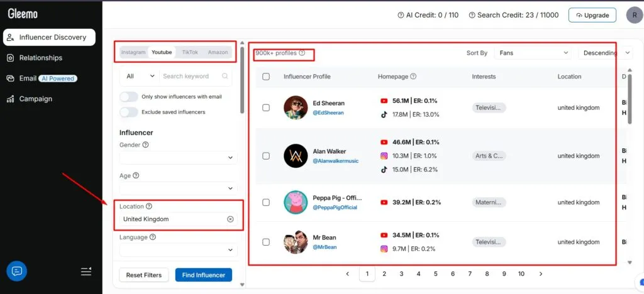Collapse the sidebar with the menu icon
Image resolution: width=644 pixels, height=294 pixels.
click(86, 271)
